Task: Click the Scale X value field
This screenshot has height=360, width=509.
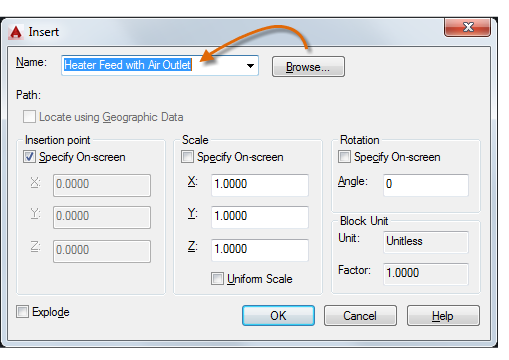Action: coord(260,185)
